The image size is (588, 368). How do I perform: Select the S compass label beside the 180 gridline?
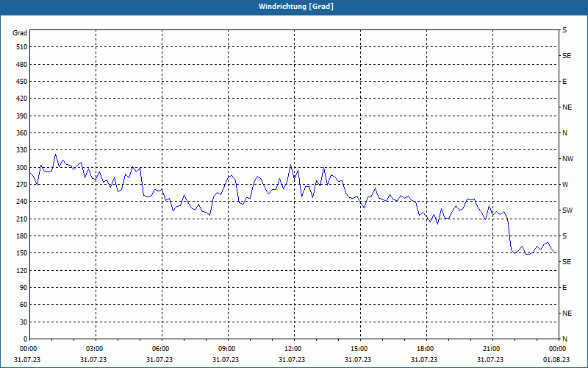[564, 236]
